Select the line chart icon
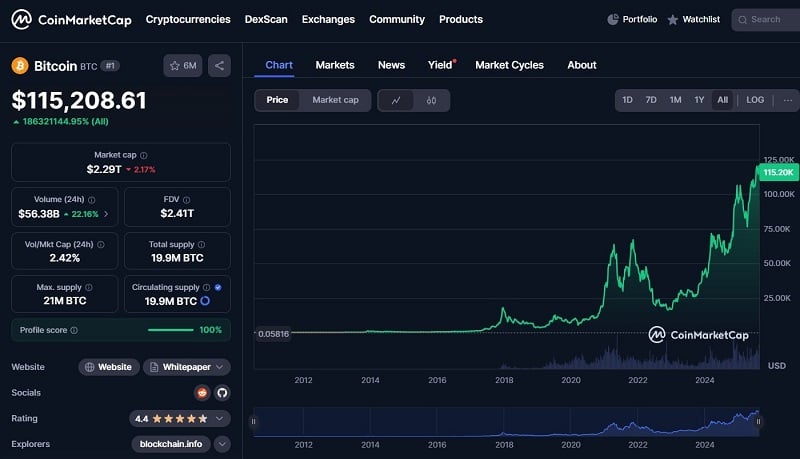The width and height of the screenshot is (800, 459). pos(396,100)
